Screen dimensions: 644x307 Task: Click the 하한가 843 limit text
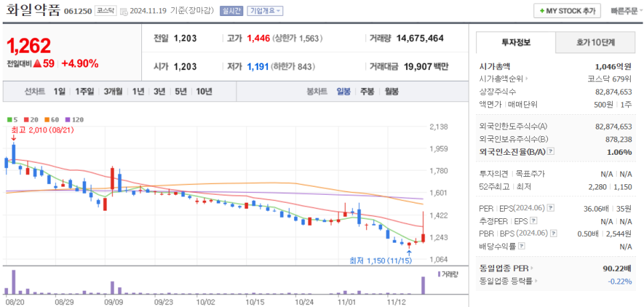[294, 67]
